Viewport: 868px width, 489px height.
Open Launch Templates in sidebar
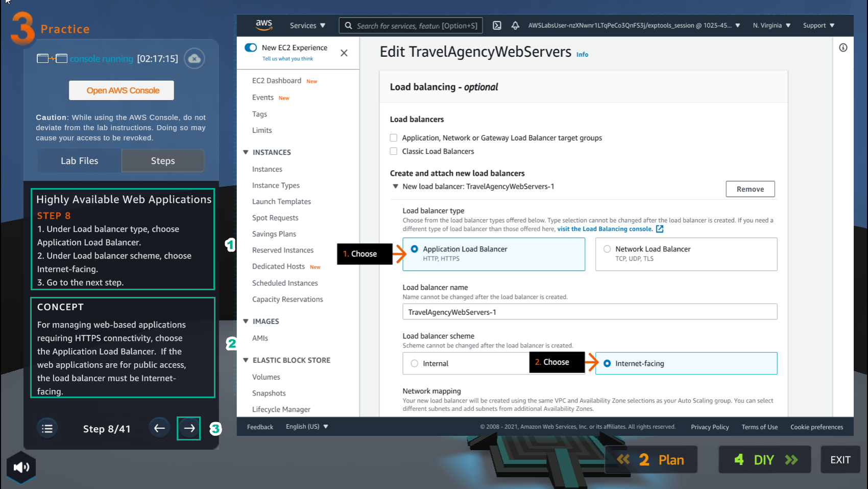(x=281, y=201)
